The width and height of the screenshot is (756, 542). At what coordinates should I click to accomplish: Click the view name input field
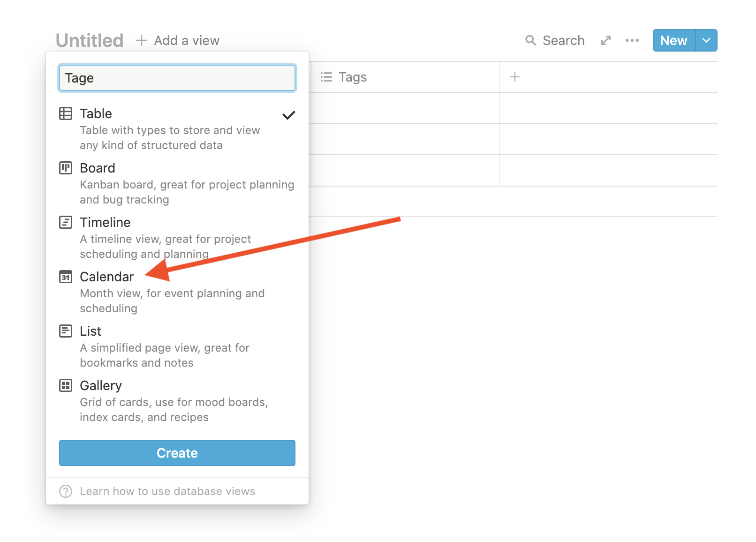click(x=177, y=78)
